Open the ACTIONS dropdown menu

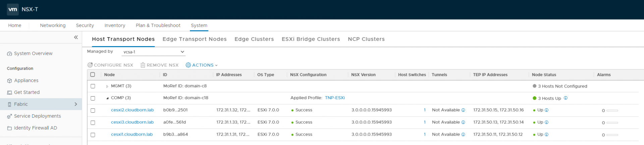[x=202, y=65]
